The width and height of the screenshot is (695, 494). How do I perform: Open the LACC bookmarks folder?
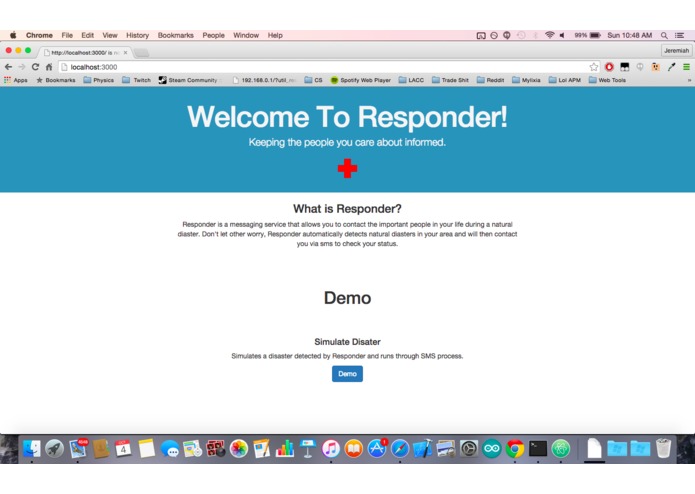(x=411, y=80)
